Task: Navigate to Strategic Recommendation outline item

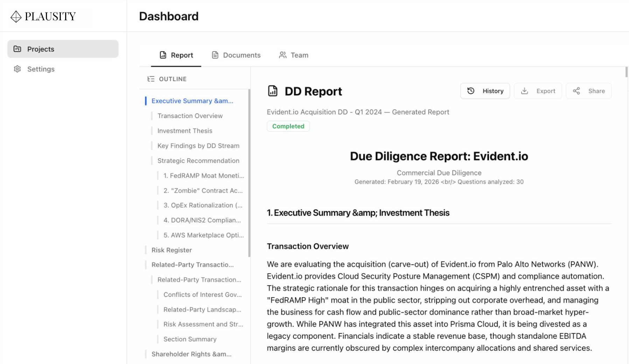Action: 198,161
